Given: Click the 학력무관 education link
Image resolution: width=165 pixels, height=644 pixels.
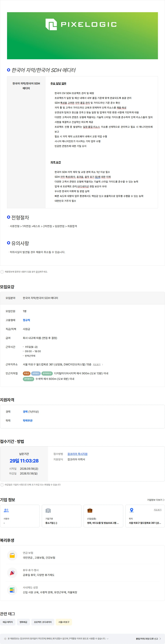Looking at the screenshot, I should [27, 421].
